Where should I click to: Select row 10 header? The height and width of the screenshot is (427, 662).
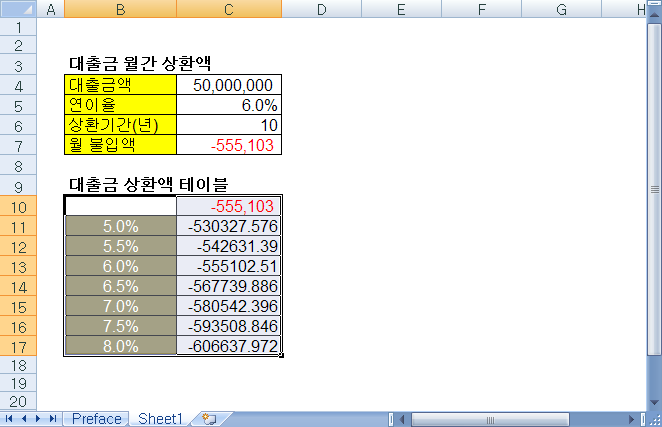18,207
